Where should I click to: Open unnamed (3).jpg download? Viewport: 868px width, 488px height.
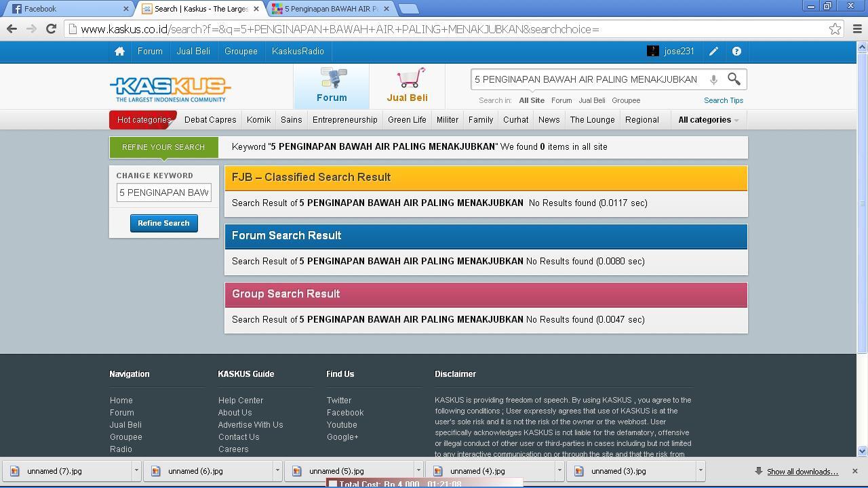(x=631, y=471)
